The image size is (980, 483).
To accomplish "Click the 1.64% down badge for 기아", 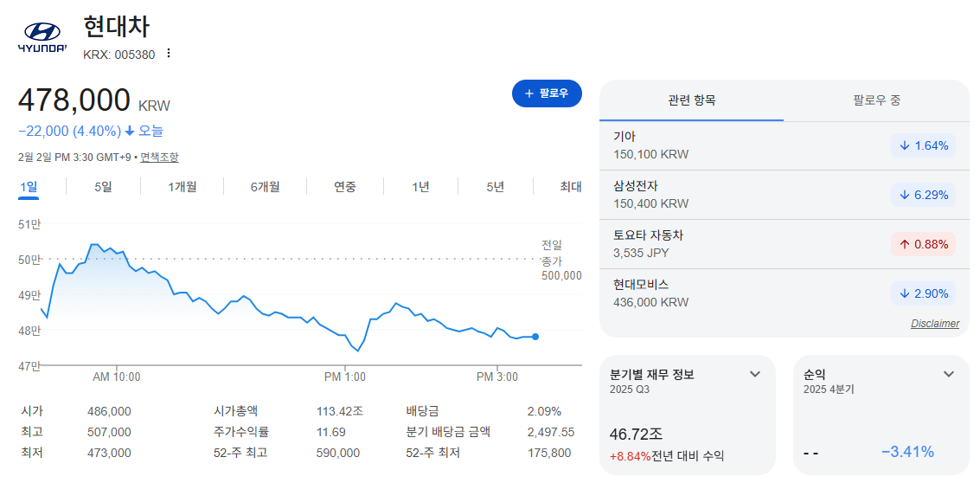I will [x=924, y=145].
